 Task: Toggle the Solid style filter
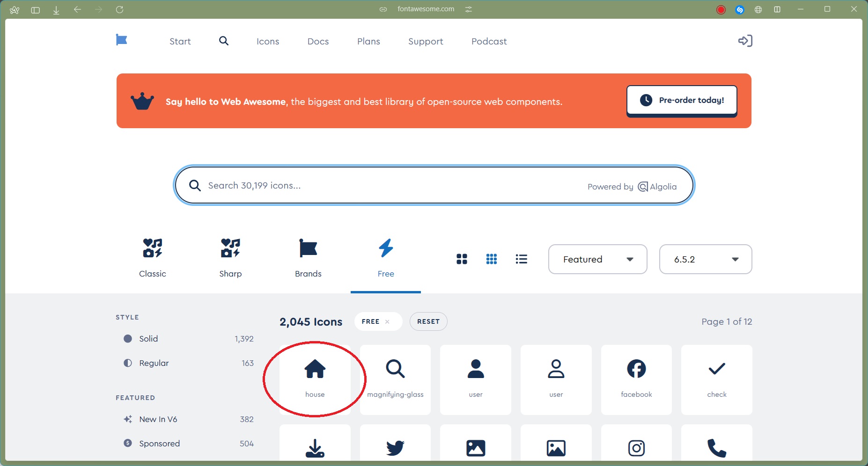[x=148, y=339]
